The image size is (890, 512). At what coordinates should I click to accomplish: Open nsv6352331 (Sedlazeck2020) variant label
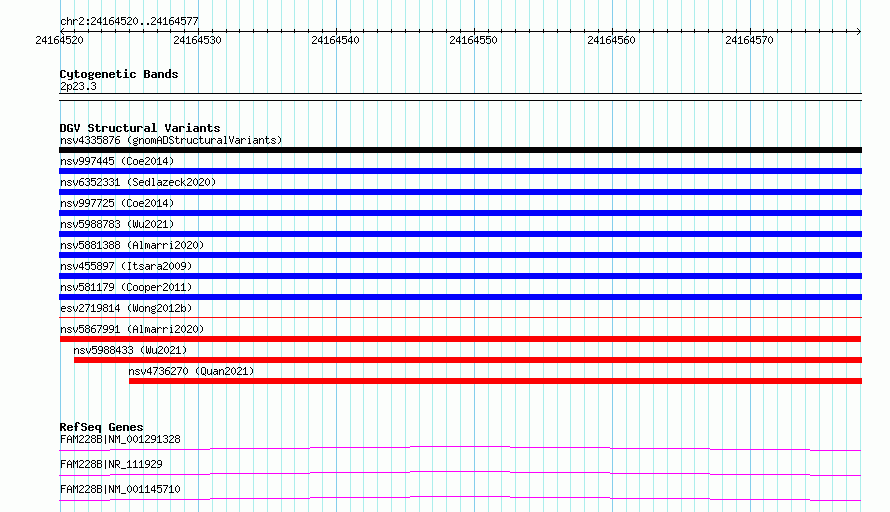pos(138,182)
